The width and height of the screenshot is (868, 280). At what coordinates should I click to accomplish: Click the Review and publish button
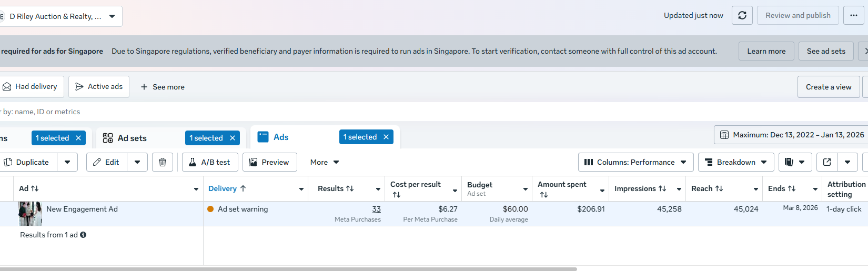tap(798, 16)
